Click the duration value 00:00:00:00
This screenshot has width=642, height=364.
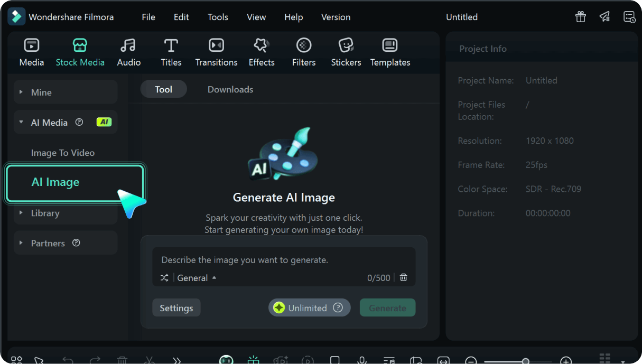pyautogui.click(x=548, y=213)
